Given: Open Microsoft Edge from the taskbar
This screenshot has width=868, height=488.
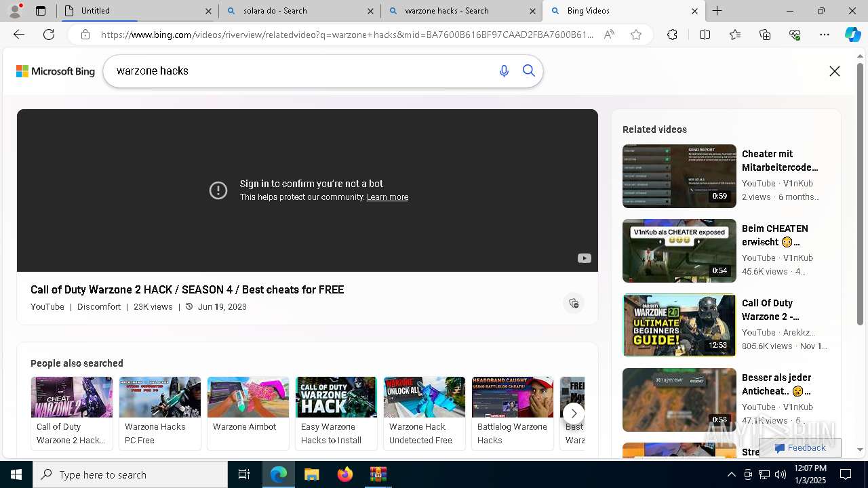Looking at the screenshot, I should tap(278, 474).
